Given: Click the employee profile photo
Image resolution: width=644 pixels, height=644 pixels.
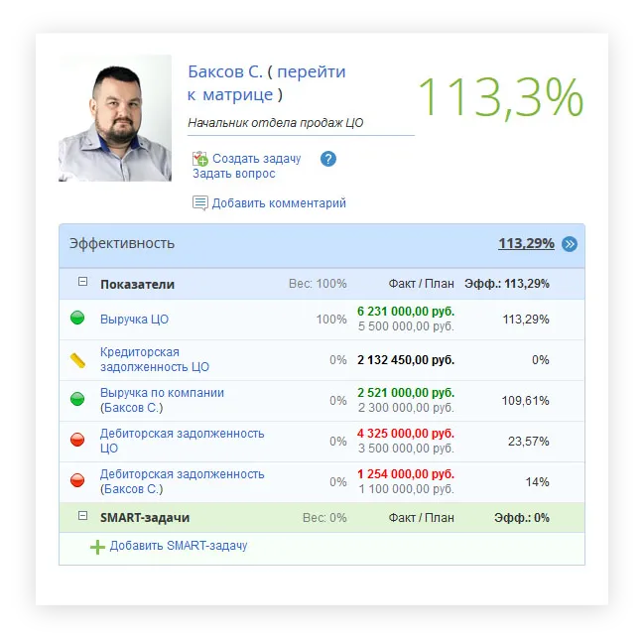Looking at the screenshot, I should click(x=115, y=118).
